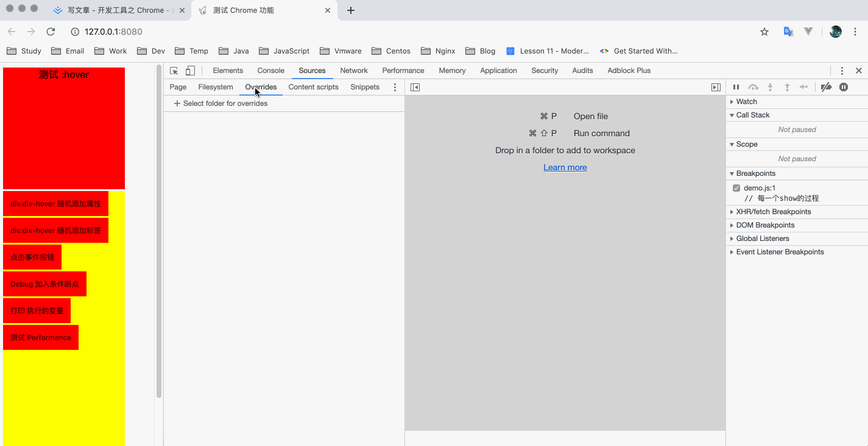Click the div.div-hover 随机添加属性 button
The height and width of the screenshot is (446, 868).
(55, 203)
